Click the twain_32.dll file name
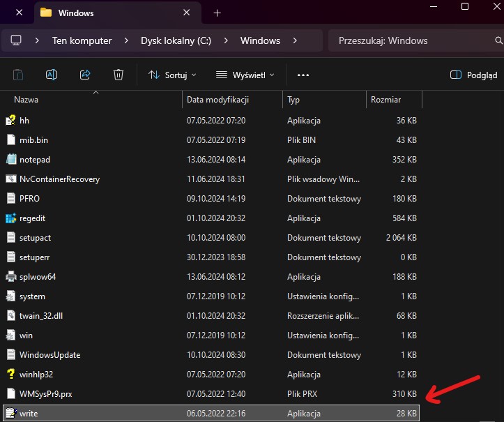This screenshot has width=504, height=422. 41,315
